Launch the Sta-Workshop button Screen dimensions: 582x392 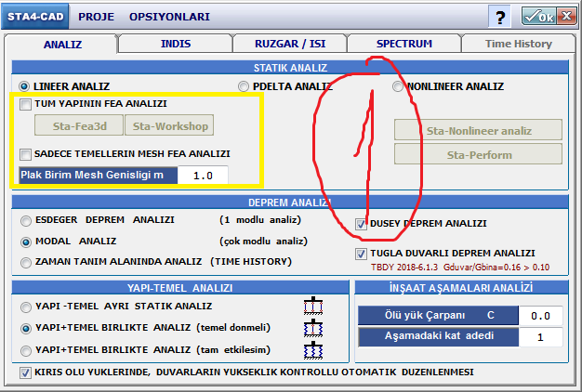169,125
